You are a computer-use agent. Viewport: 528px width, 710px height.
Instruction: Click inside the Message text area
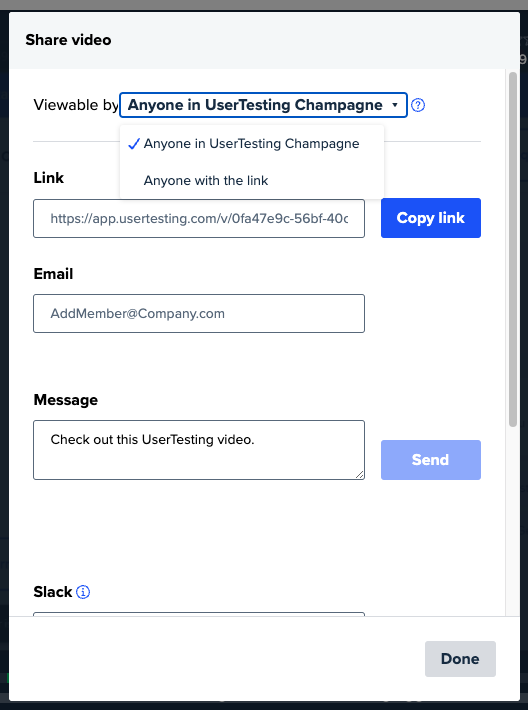(x=199, y=450)
